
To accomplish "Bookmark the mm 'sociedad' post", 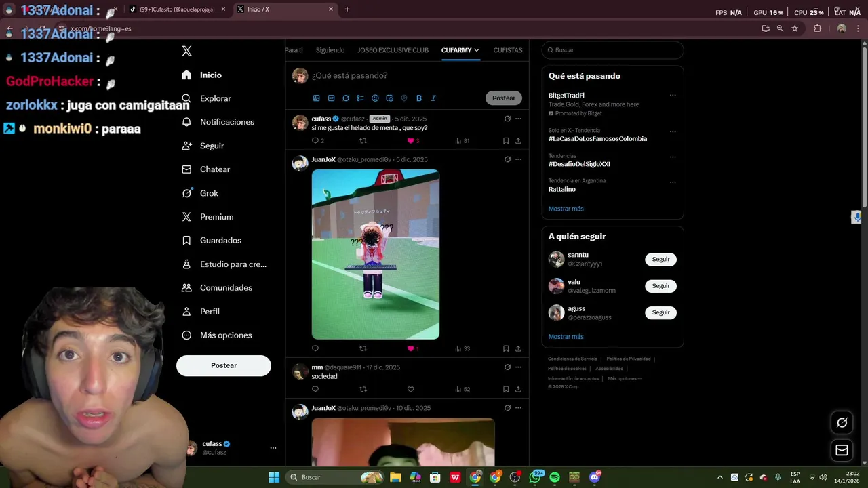I will click(x=506, y=389).
